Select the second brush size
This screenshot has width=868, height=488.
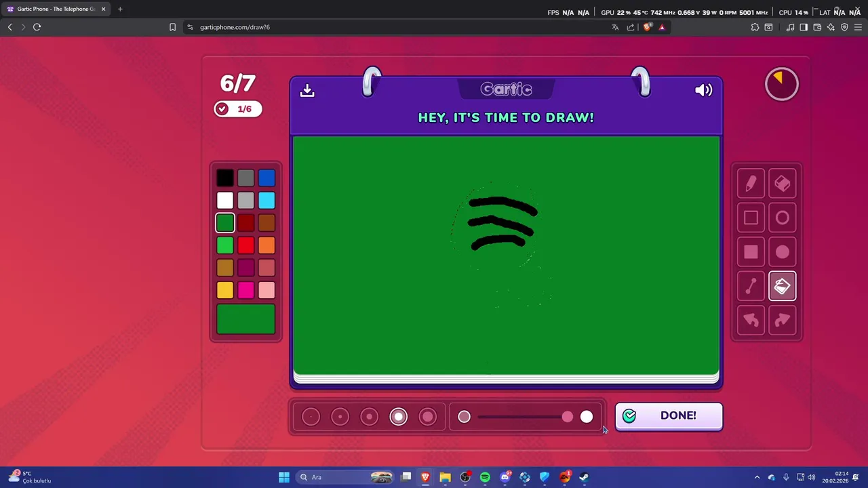(x=340, y=417)
